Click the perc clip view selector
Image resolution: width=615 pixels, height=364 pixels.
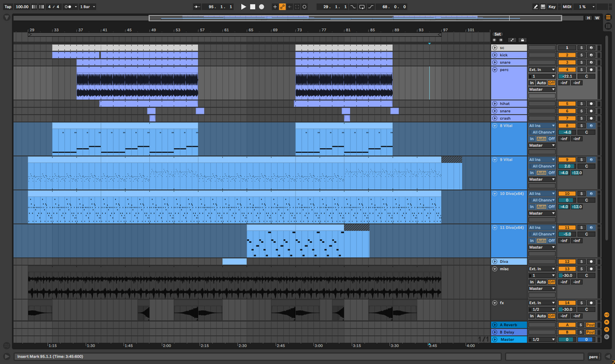[x=594, y=357]
